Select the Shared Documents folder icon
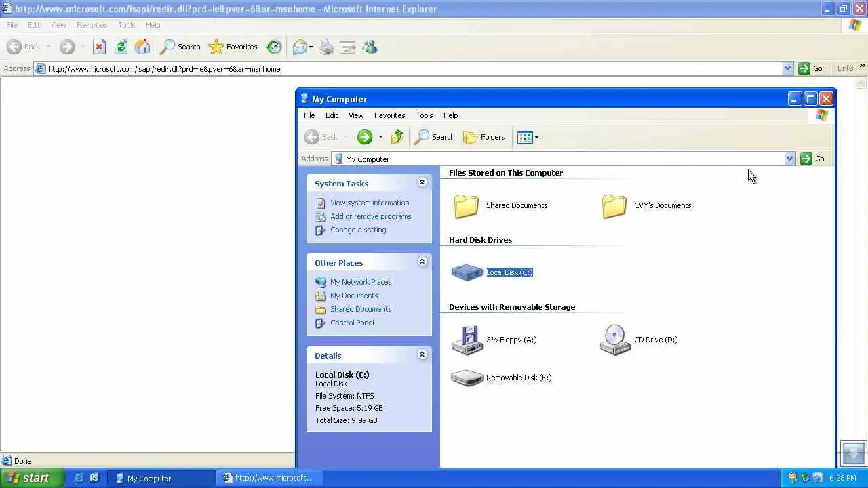The height and width of the screenshot is (488, 868). 467,205
